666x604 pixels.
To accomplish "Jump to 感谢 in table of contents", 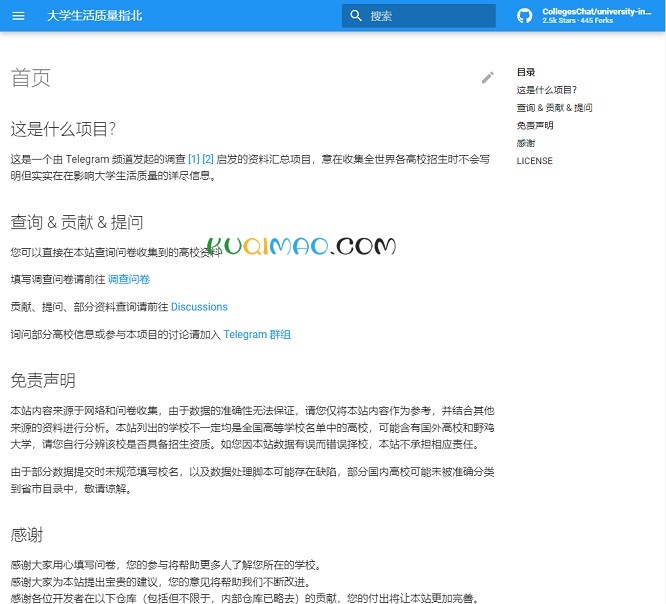I will [x=526, y=143].
